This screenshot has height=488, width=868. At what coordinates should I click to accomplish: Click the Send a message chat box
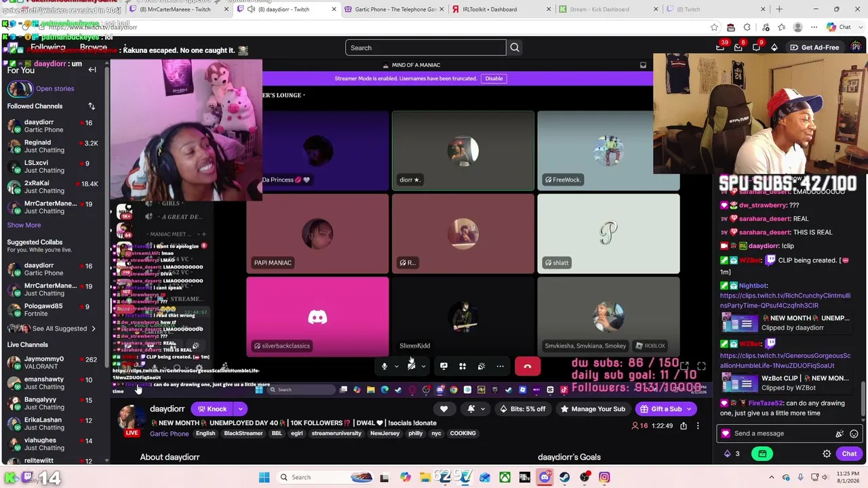pos(789,434)
